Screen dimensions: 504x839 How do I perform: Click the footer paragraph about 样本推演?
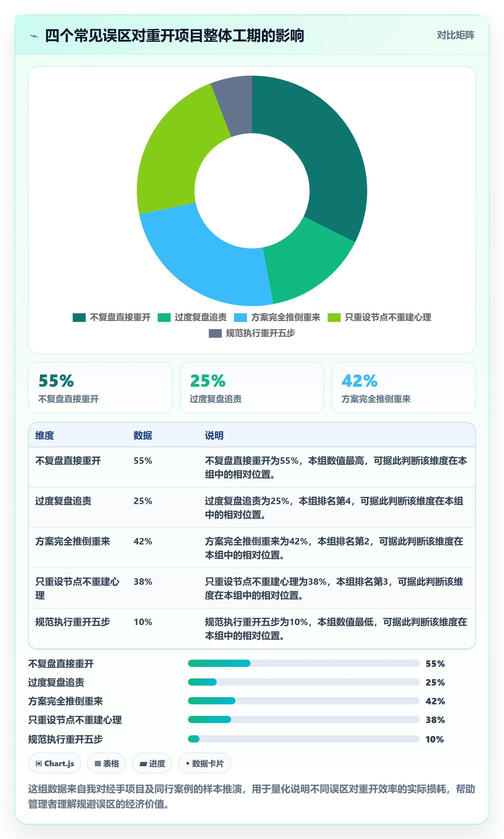coord(252,796)
